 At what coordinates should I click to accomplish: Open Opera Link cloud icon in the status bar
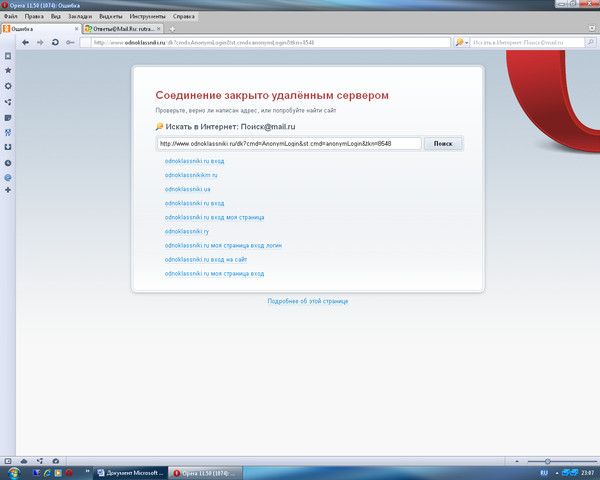tap(24, 461)
